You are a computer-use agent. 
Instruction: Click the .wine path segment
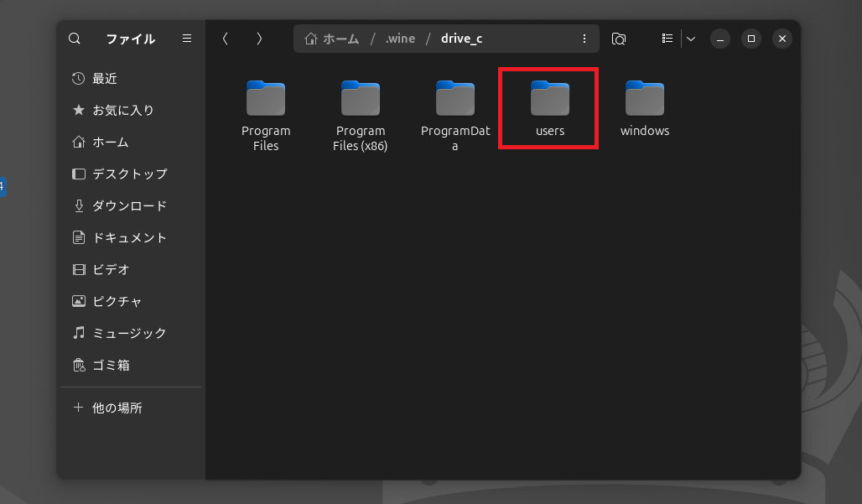(x=400, y=39)
